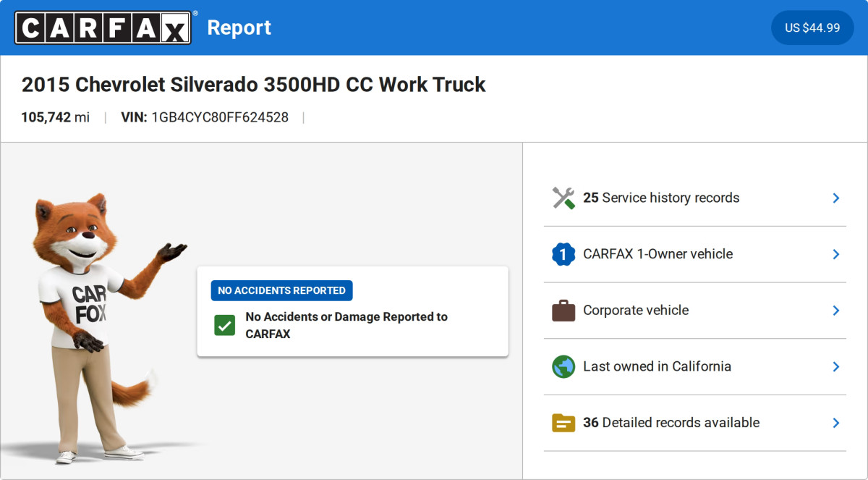868x480 pixels.
Task: Click the Report header title
Action: click(x=239, y=28)
